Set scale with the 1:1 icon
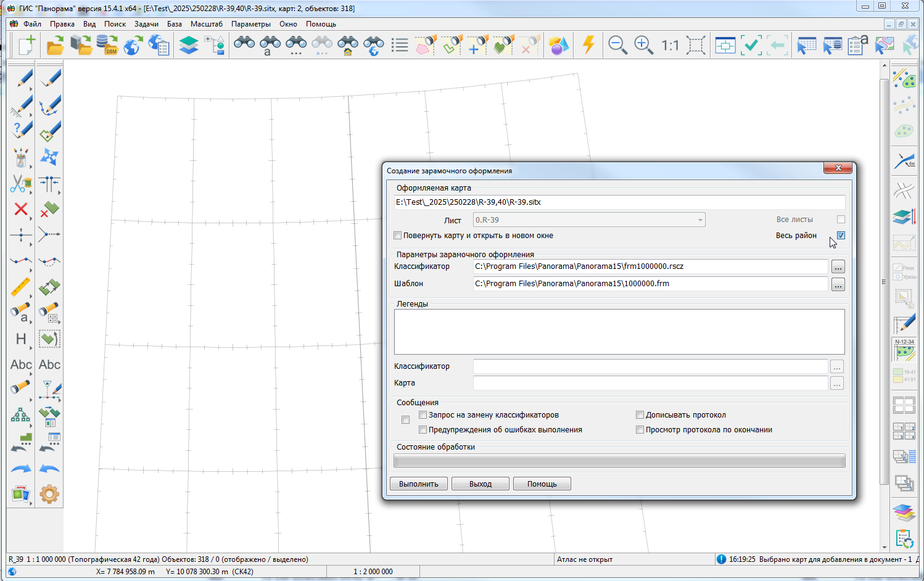The height and width of the screenshot is (581, 924). point(670,46)
